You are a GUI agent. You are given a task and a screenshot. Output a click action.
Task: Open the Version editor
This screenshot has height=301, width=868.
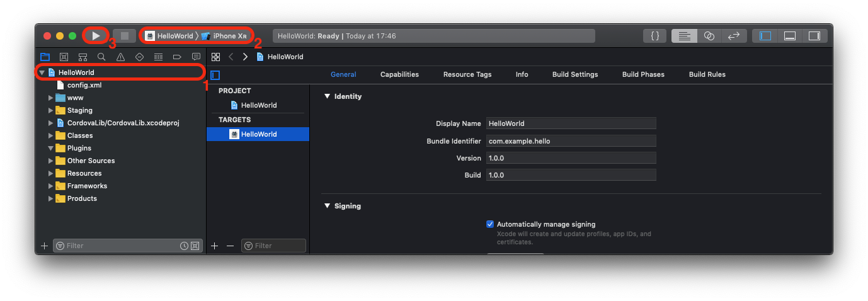[x=734, y=36]
